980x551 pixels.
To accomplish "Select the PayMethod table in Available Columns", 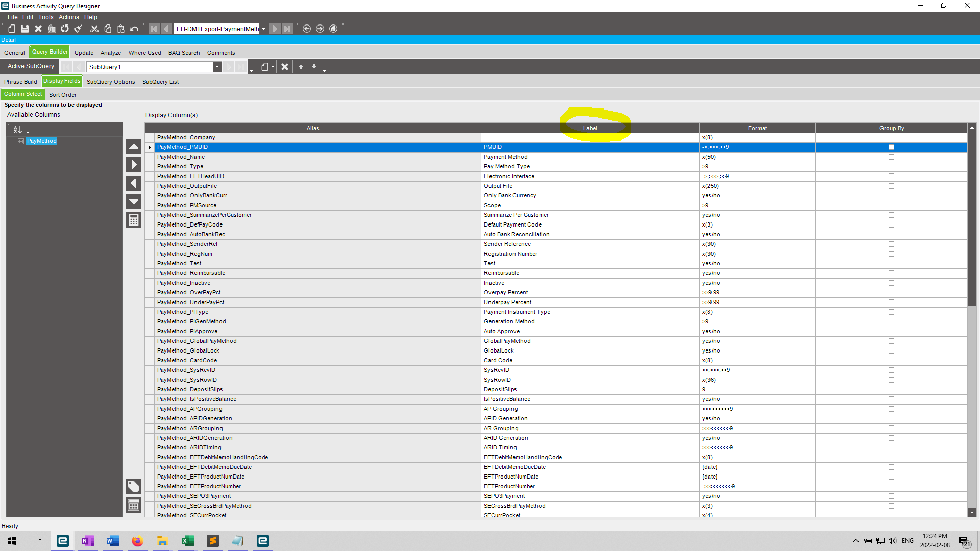I will click(42, 141).
